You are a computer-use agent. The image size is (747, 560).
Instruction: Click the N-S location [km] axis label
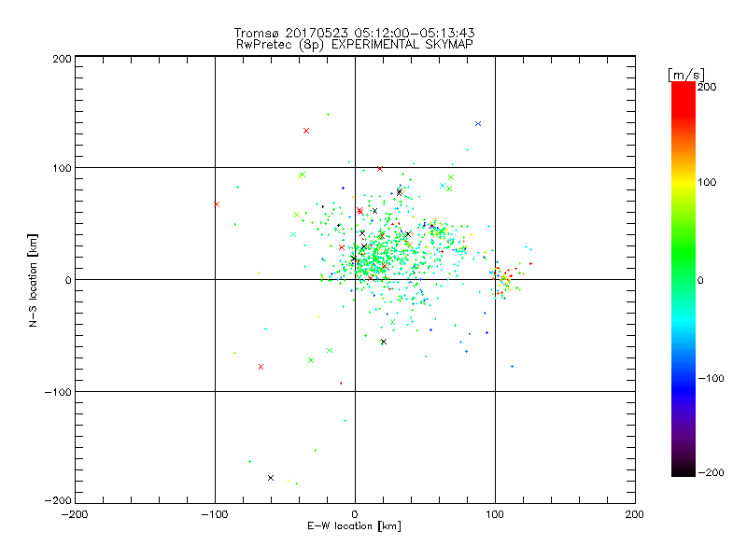[x=33, y=280]
